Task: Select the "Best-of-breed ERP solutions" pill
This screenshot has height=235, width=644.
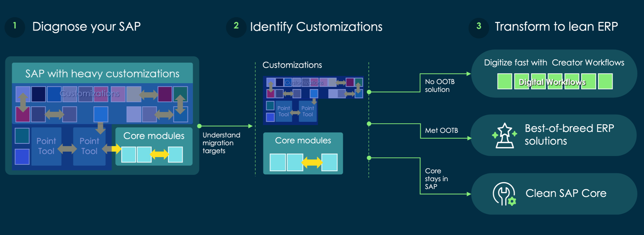Action: pos(553,135)
